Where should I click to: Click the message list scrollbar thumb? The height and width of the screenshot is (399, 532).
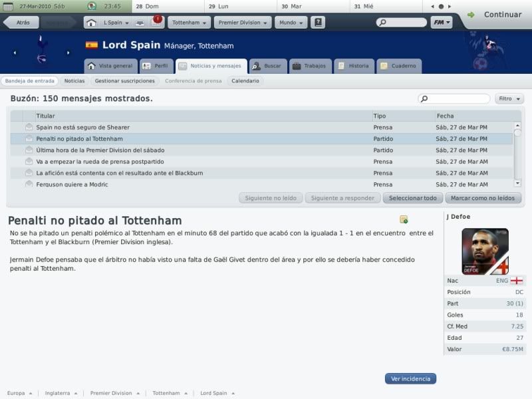coord(517,133)
